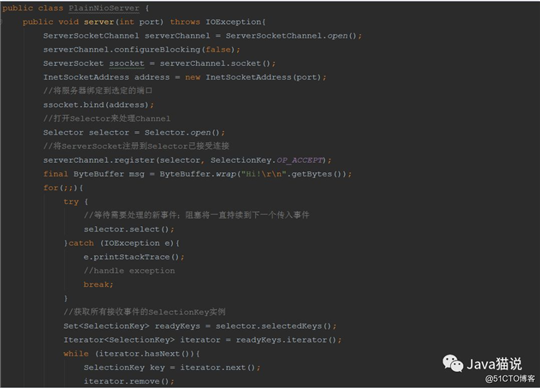Click the try keyword
Image resolution: width=540 pixels, height=388 pixels.
(71, 202)
